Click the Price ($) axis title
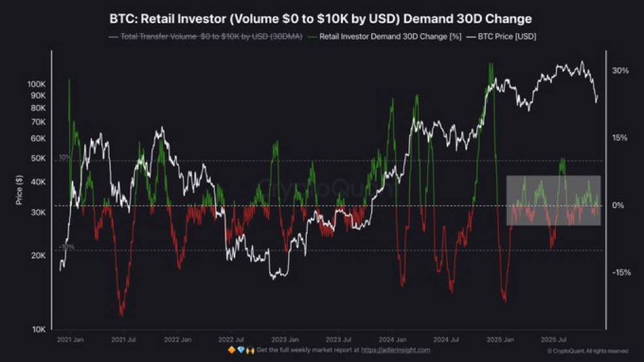 [x=19, y=190]
